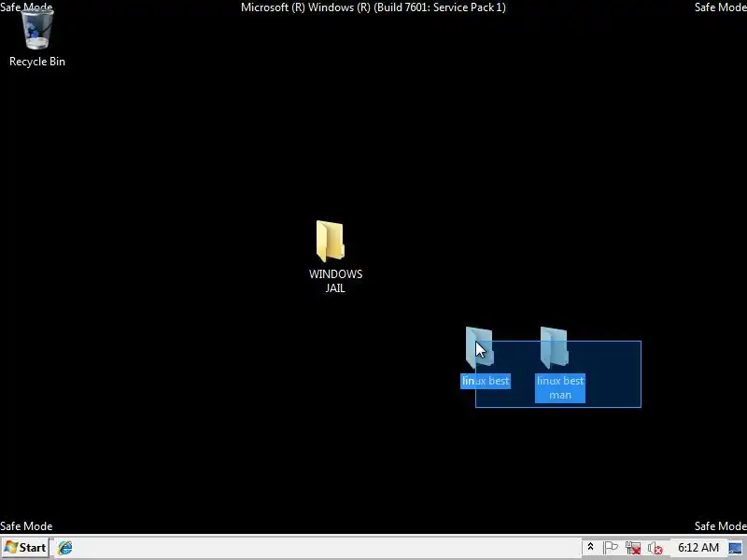Image resolution: width=747 pixels, height=560 pixels.
Task: Show hidden tray icons arrow
Action: click(590, 547)
